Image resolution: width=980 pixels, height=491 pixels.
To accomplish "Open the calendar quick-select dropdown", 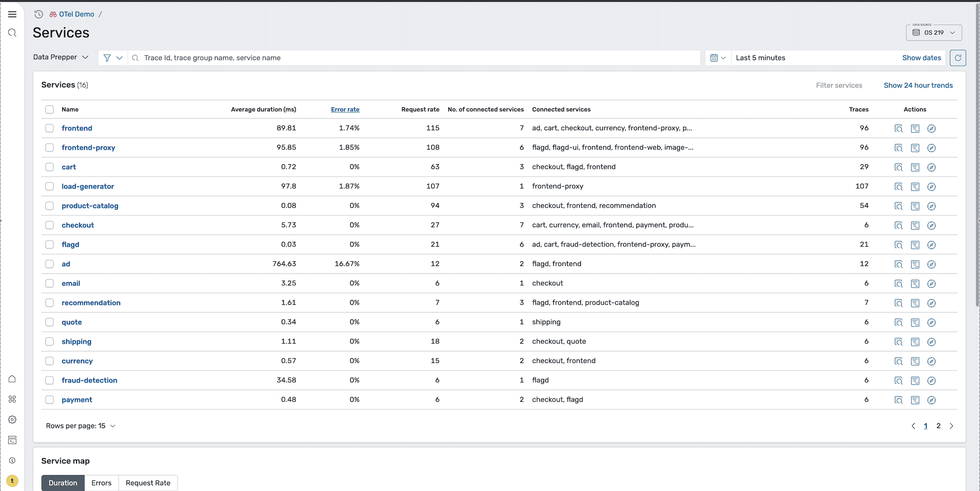I will (x=718, y=58).
